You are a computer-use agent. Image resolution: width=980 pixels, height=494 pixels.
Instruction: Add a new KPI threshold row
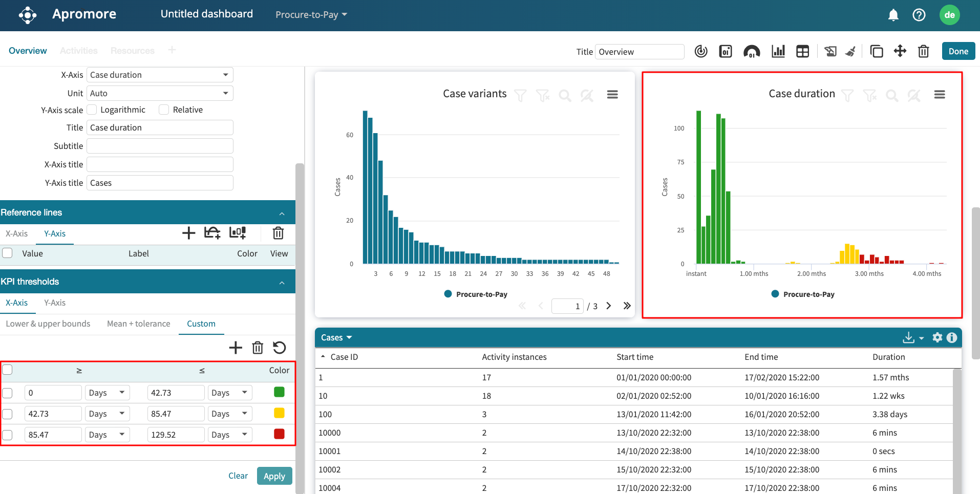(x=236, y=348)
